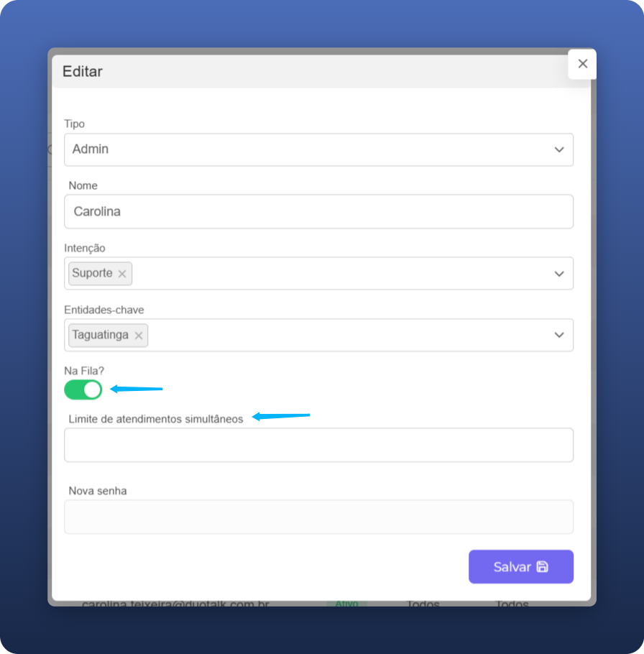Expand the Entidades-chave dropdown chevron

pyautogui.click(x=559, y=335)
